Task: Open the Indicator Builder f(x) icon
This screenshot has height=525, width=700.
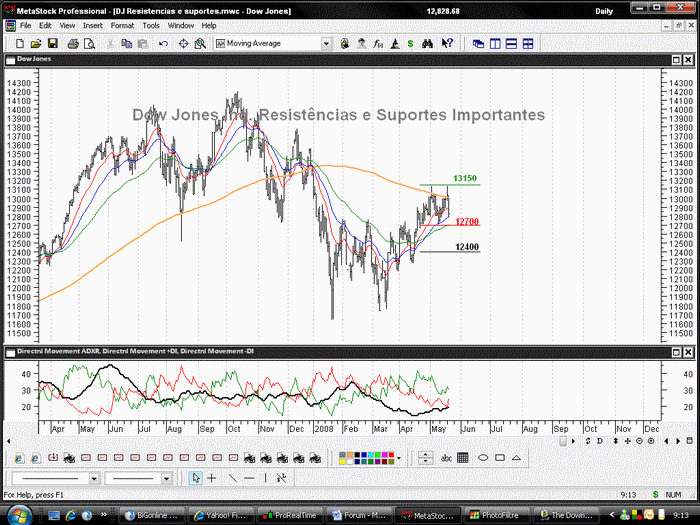Action: click(x=378, y=44)
